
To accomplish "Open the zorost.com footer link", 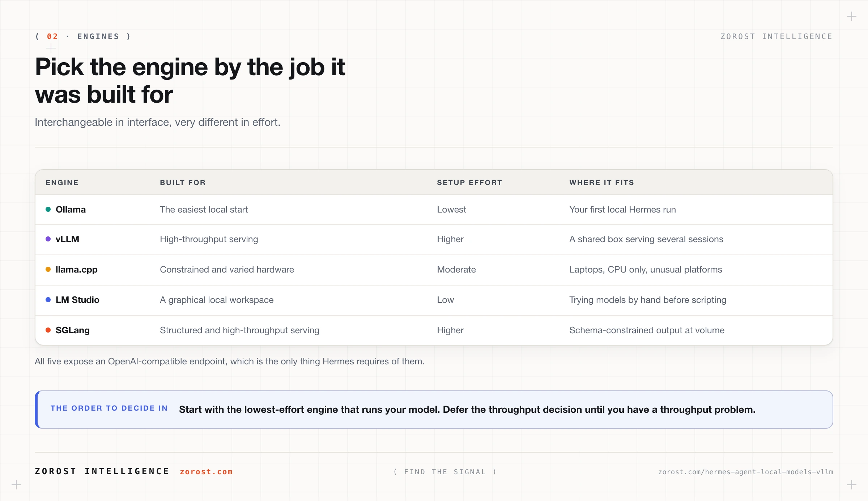I will (x=206, y=472).
